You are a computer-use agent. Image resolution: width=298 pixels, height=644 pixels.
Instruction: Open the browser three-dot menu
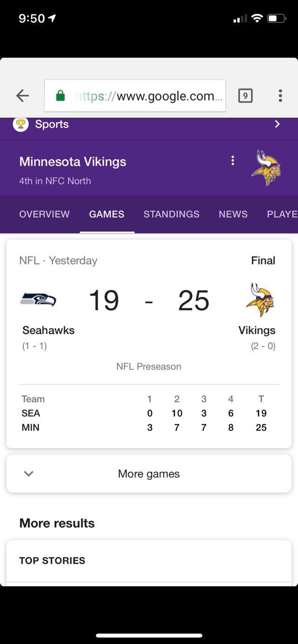[280, 96]
